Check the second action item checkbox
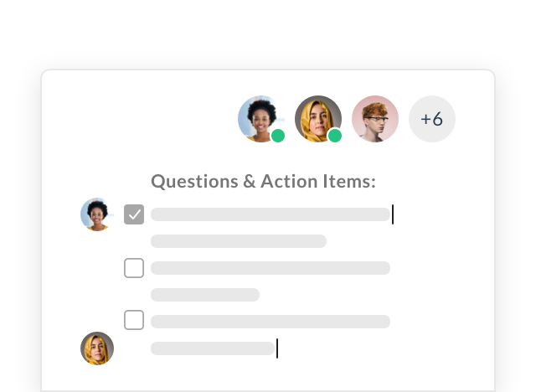The width and height of the screenshot is (536, 392). [x=134, y=268]
